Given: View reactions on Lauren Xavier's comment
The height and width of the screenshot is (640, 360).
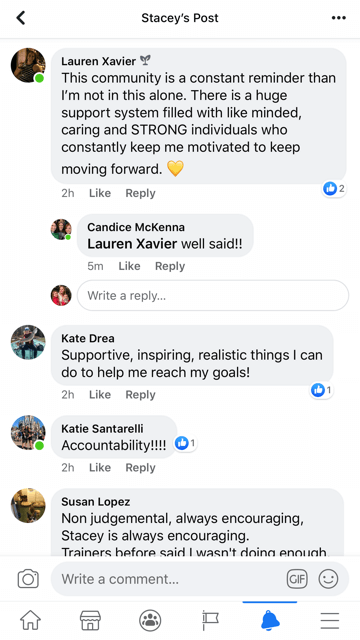Looking at the screenshot, I should point(334,188).
